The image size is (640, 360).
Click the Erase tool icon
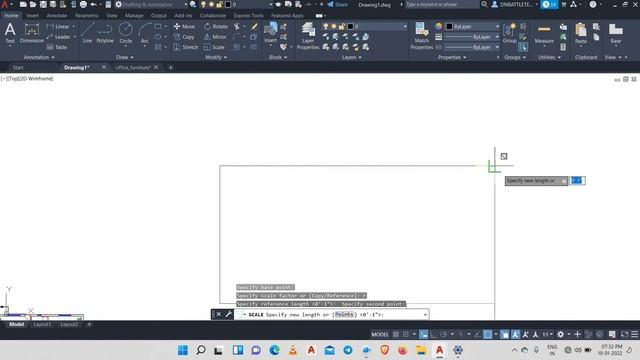pos(254,27)
